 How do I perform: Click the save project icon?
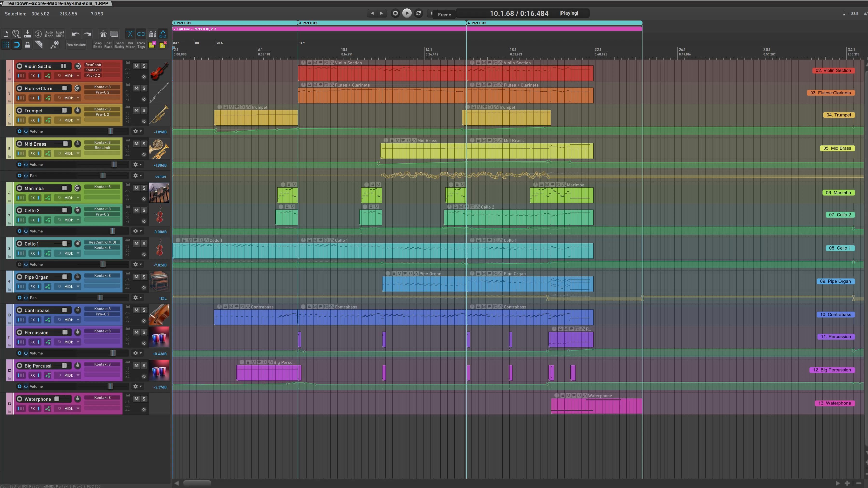(28, 34)
